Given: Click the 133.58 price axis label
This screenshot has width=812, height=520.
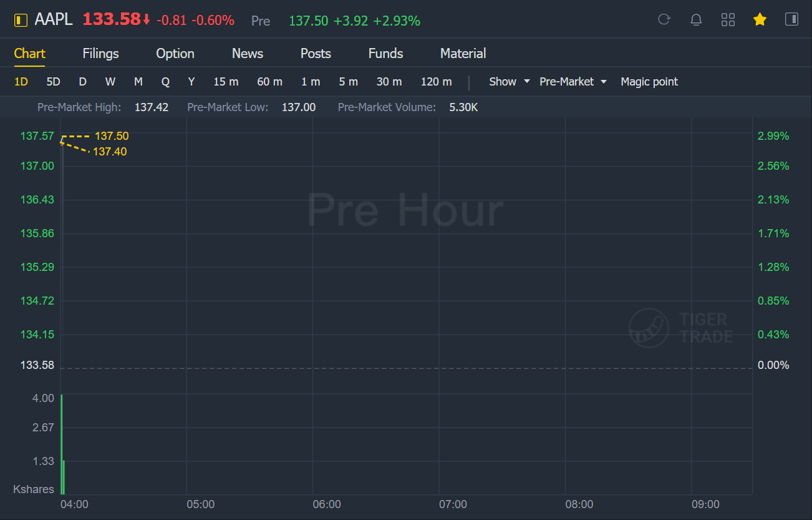Looking at the screenshot, I should [37, 365].
